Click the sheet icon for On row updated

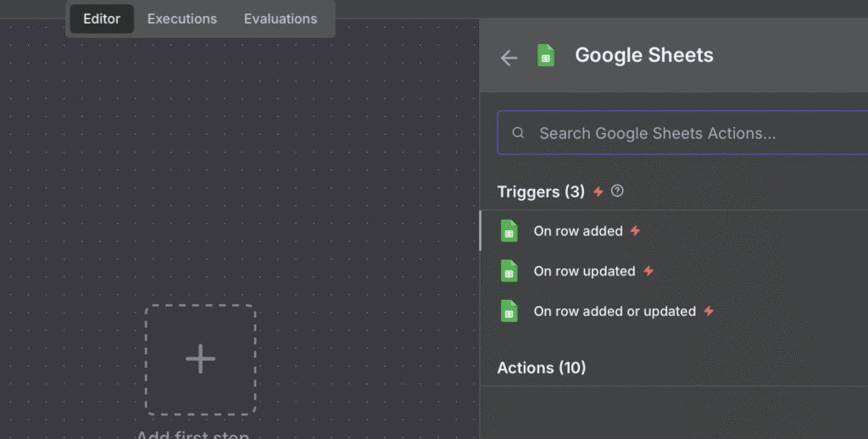pos(509,271)
